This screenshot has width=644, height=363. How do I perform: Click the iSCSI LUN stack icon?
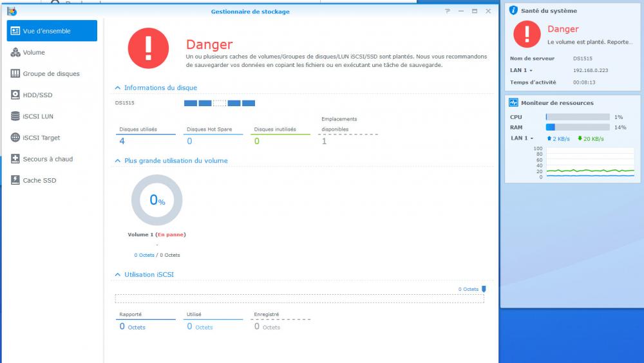coord(15,116)
